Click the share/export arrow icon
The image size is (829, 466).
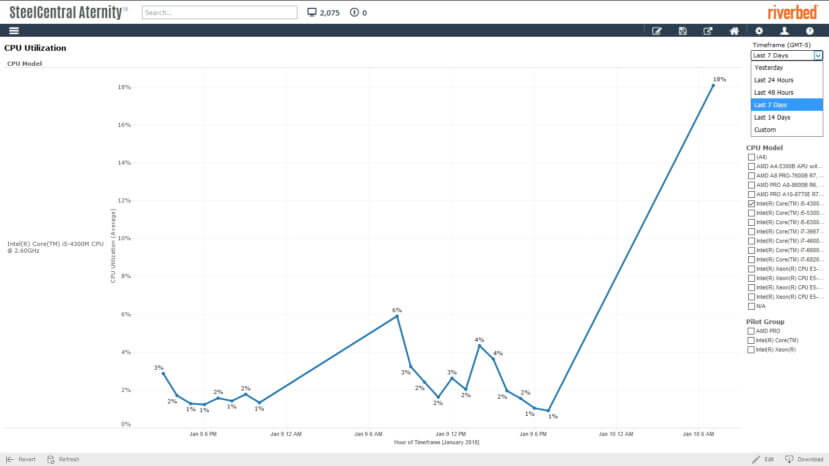coord(708,31)
